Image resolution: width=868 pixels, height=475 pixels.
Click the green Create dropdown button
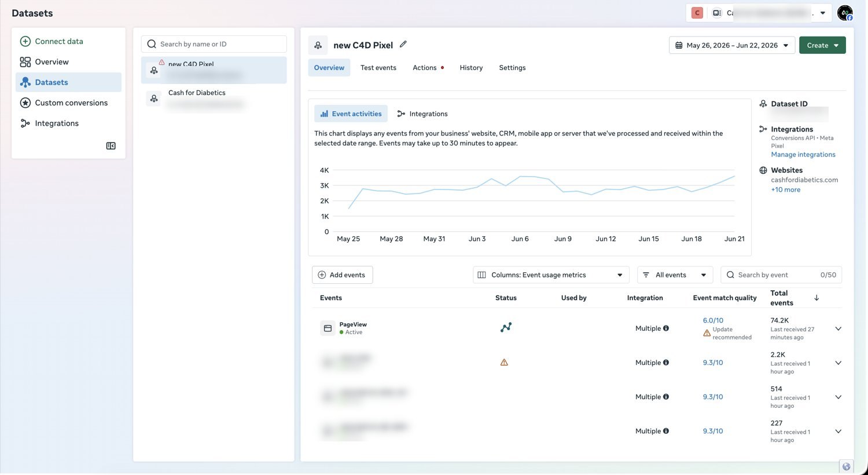pos(822,45)
